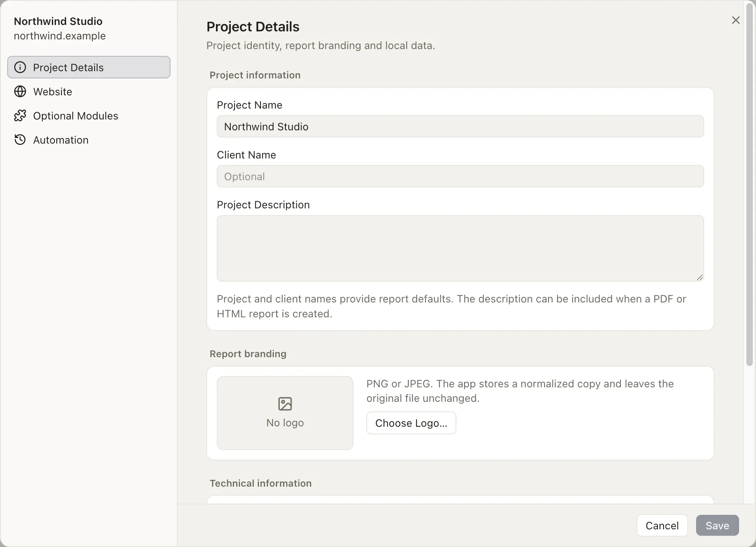
Task: Click the Choose Logo... button
Action: pos(411,423)
